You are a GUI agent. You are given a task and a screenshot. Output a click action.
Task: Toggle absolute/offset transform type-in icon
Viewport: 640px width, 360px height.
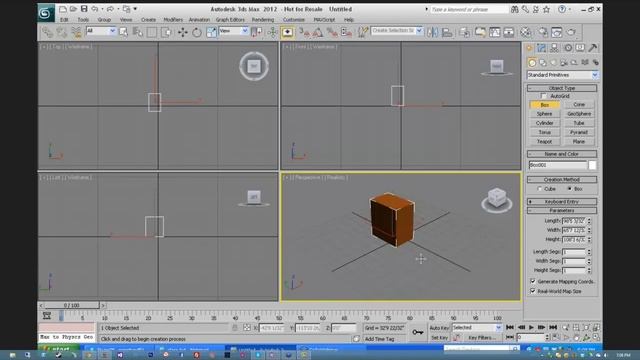click(247, 328)
